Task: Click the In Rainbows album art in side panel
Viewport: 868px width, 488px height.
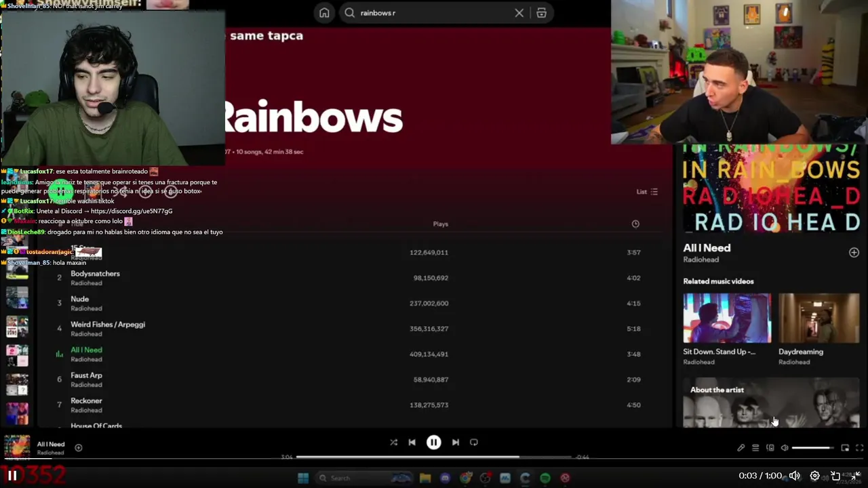Action: [x=771, y=188]
